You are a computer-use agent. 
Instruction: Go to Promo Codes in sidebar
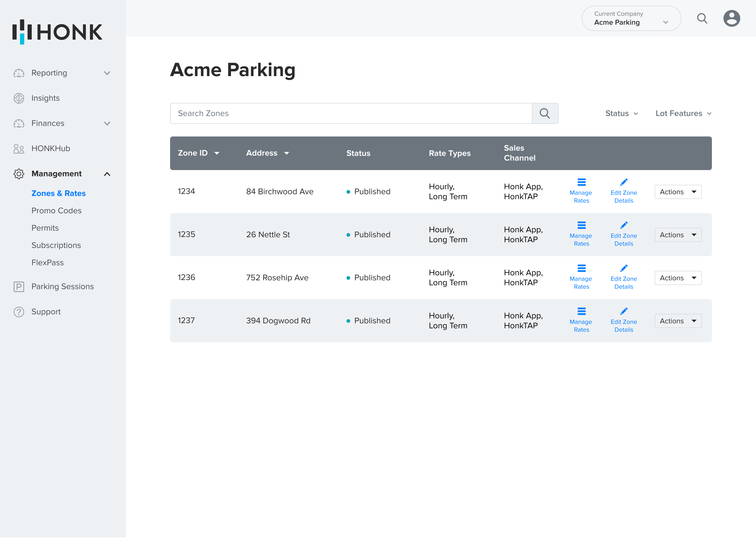(56, 211)
